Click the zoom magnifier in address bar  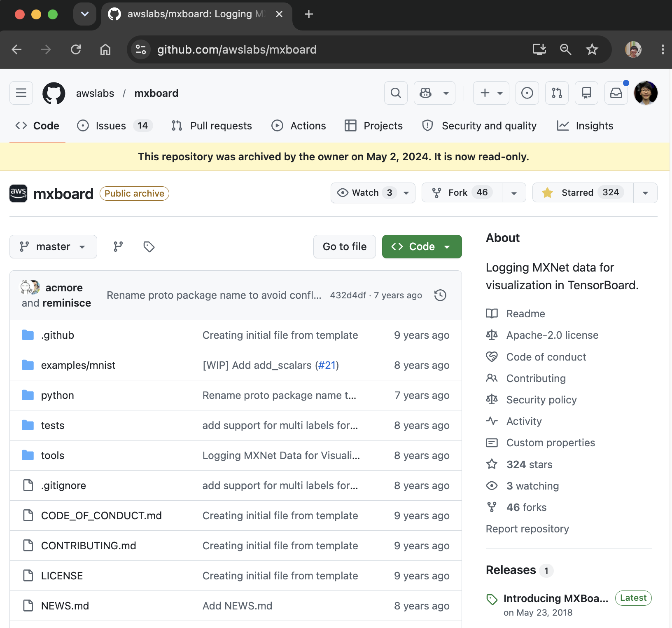tap(565, 49)
